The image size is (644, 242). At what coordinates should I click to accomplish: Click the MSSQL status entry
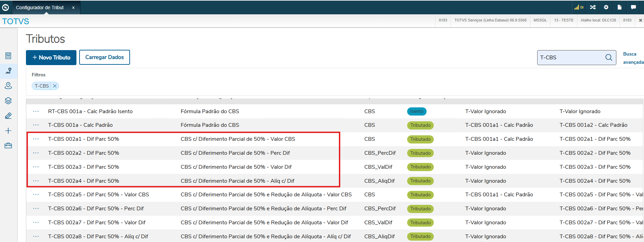540,20
